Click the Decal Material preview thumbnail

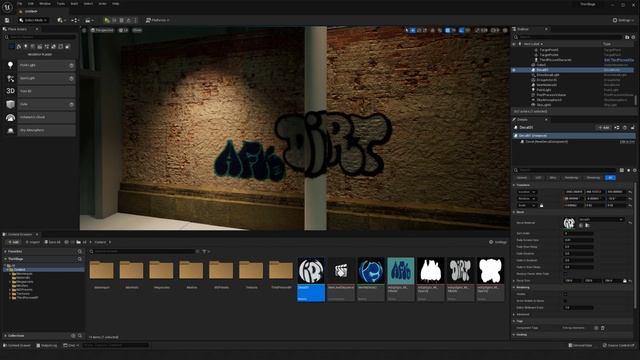coord(569,223)
